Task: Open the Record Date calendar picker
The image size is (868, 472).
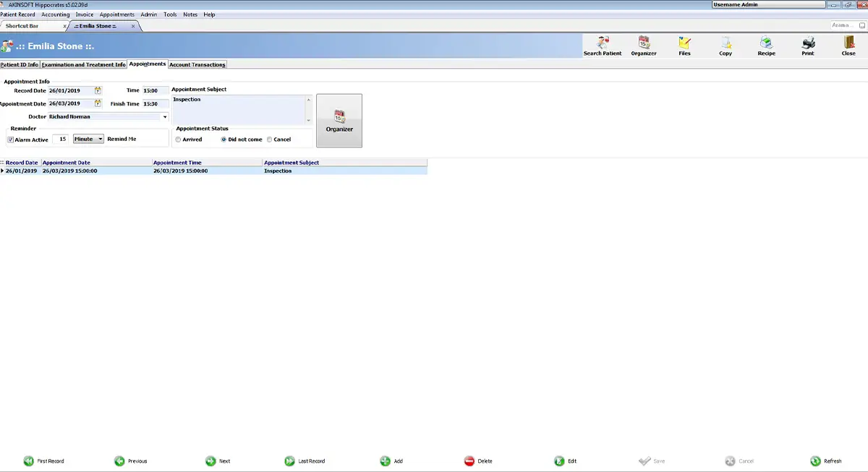Action: point(98,91)
